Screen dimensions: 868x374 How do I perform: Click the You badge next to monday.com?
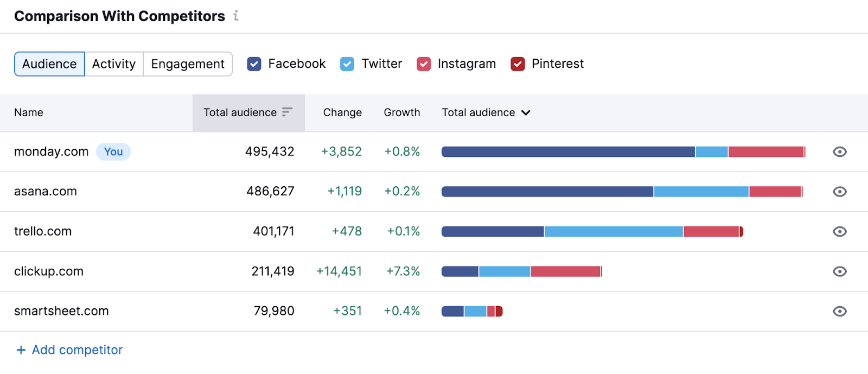tap(113, 152)
